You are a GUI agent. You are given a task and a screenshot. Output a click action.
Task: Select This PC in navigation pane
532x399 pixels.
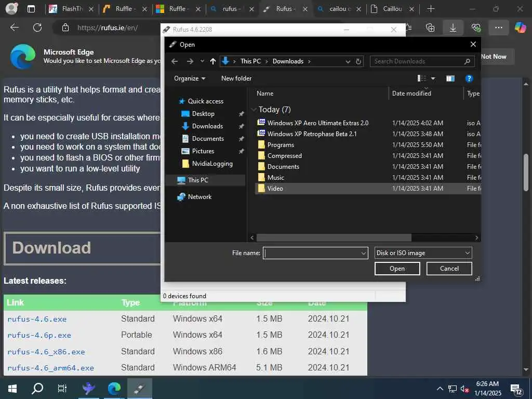click(198, 180)
